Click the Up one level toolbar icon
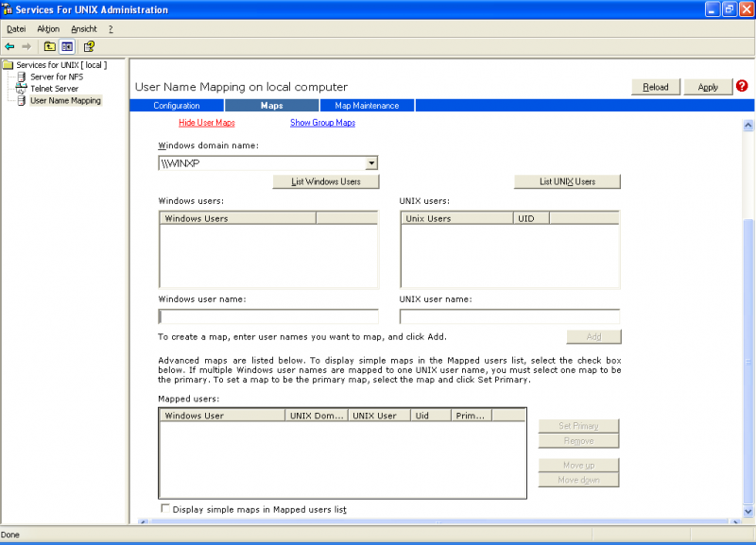Screen dimensions: 756x545 [49, 45]
